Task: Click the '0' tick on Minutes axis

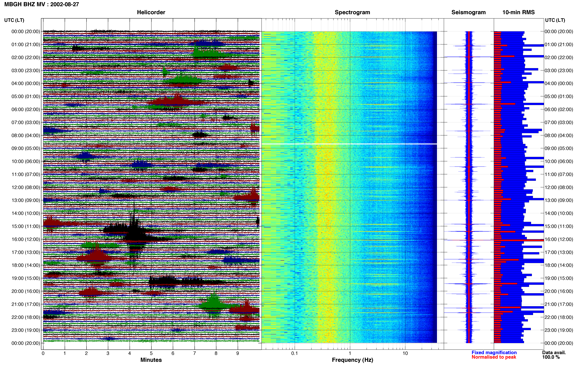Action: [43, 353]
